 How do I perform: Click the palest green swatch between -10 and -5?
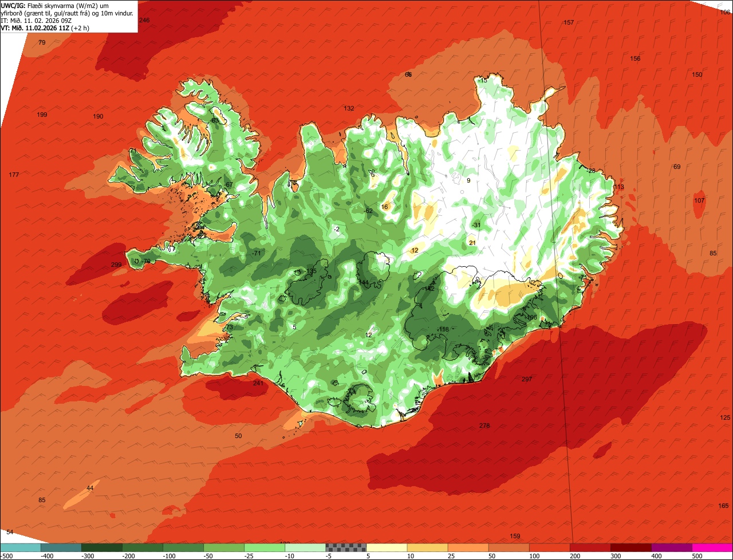(306, 547)
